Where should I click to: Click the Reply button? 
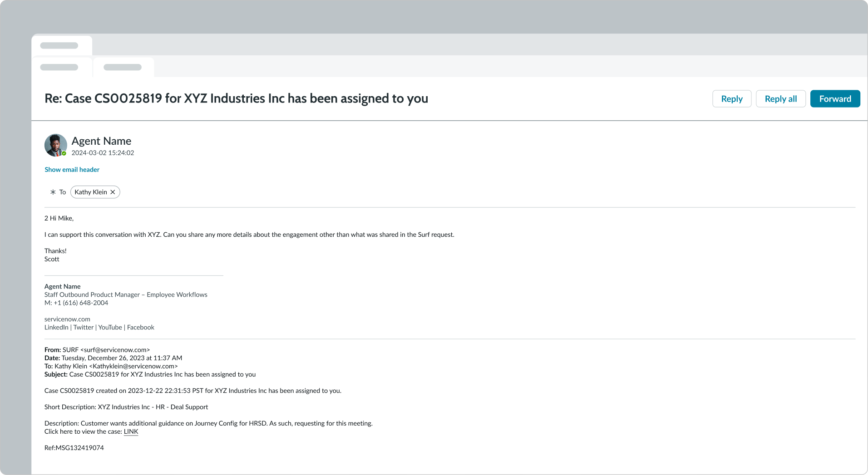pos(731,98)
